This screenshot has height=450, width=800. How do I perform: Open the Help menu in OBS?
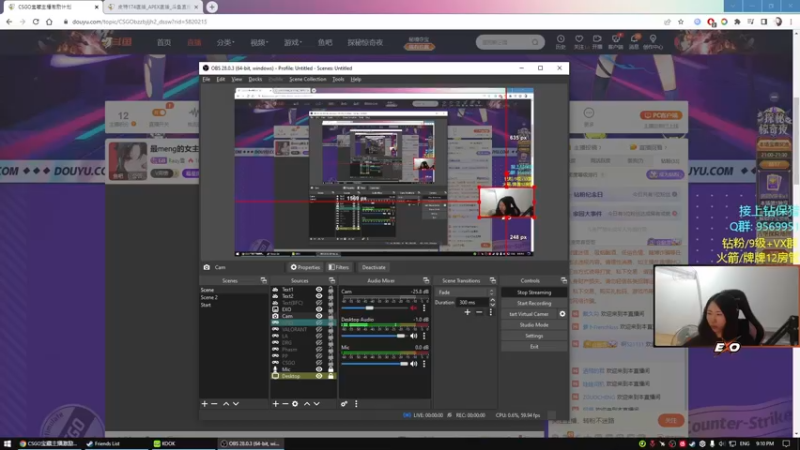pos(356,79)
